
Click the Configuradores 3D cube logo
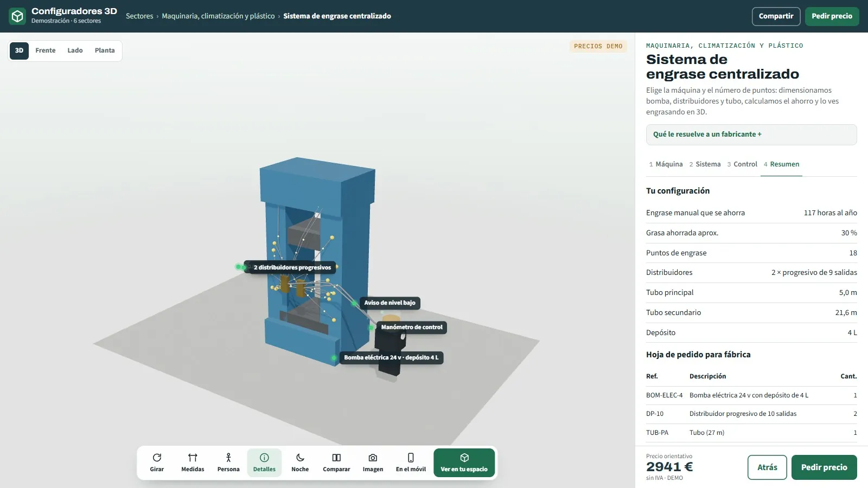[x=17, y=16]
